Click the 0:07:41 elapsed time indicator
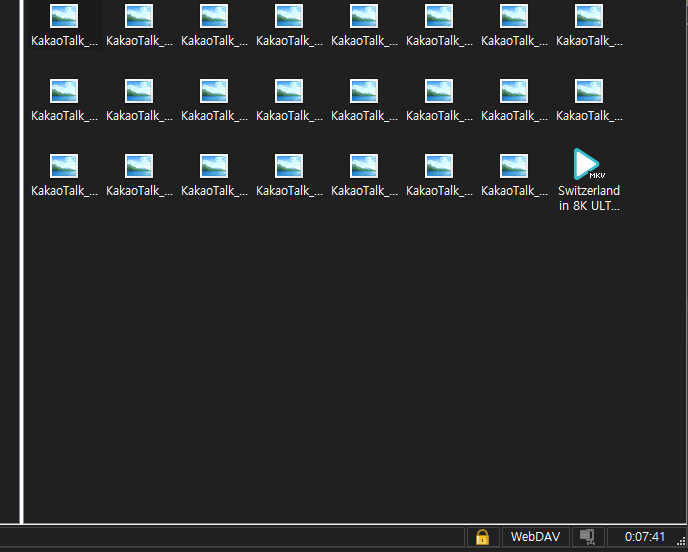 644,537
